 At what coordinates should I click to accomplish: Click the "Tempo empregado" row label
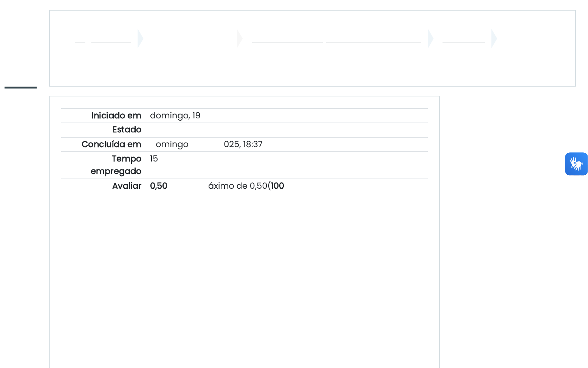tap(116, 165)
